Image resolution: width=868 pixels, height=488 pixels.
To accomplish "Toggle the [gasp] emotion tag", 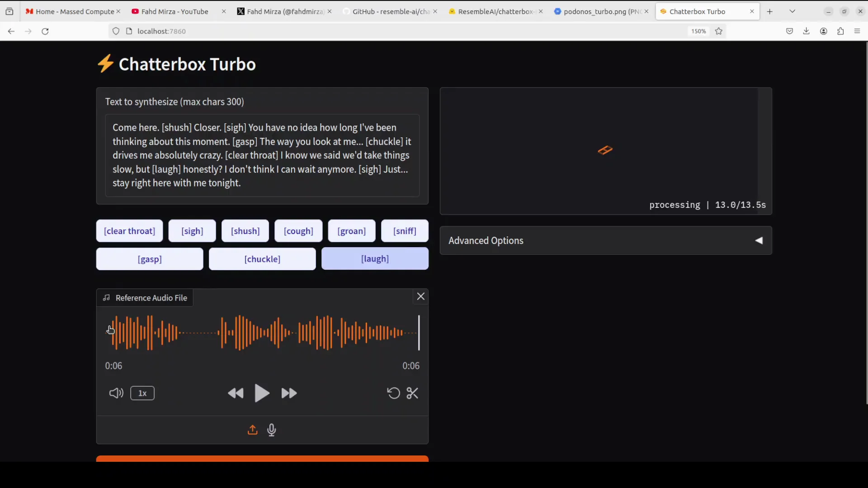I will (149, 258).
